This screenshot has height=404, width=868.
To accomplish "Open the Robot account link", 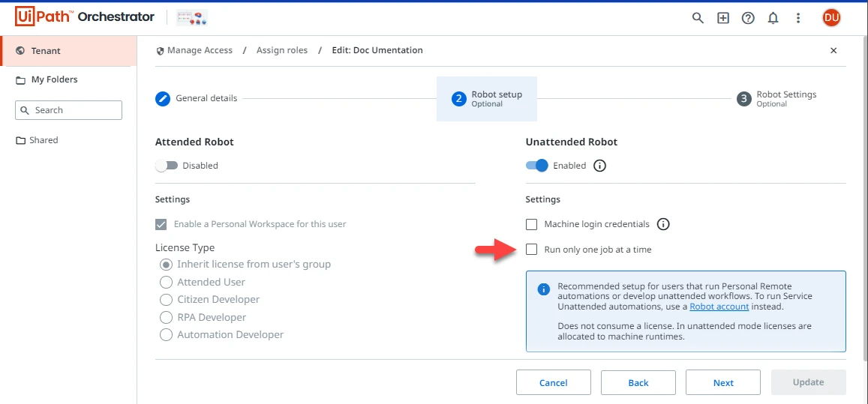I will 719,306.
